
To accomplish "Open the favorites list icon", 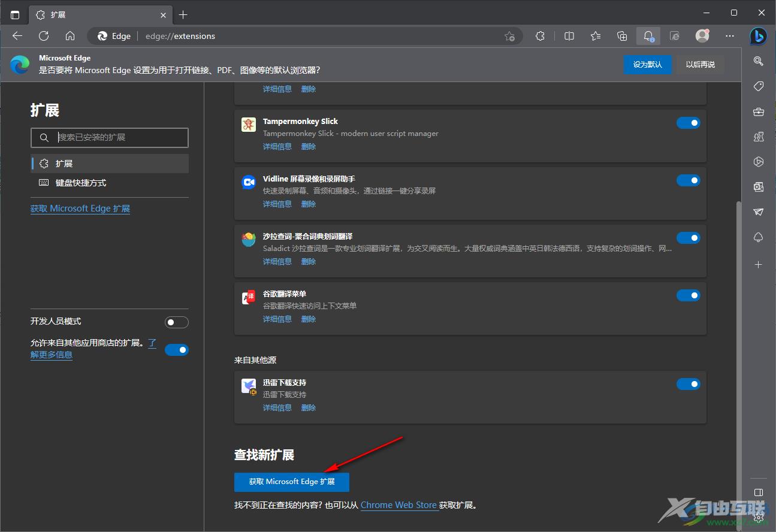I will point(596,36).
